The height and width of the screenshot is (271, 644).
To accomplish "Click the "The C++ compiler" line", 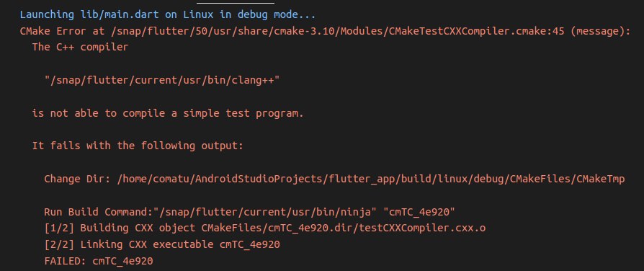I will (x=80, y=48).
